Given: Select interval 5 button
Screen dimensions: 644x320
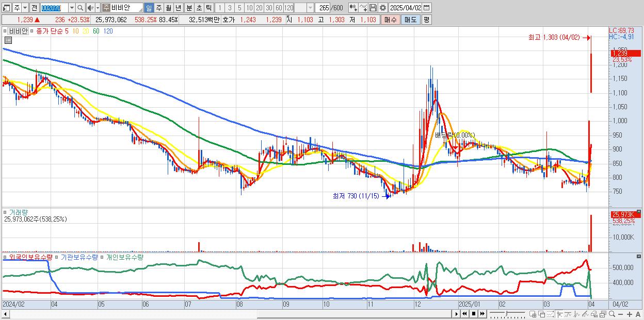Looking at the screenshot, I should tap(239, 8).
